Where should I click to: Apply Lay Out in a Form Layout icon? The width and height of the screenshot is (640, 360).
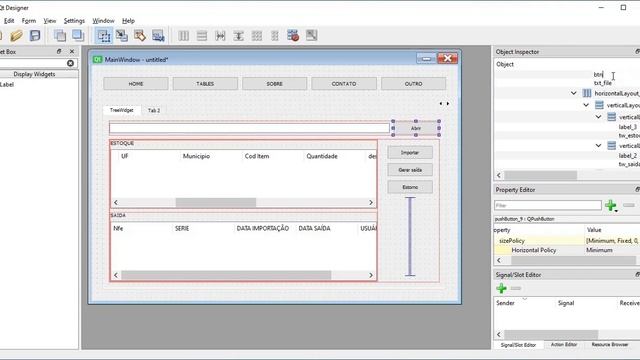tap(275, 36)
